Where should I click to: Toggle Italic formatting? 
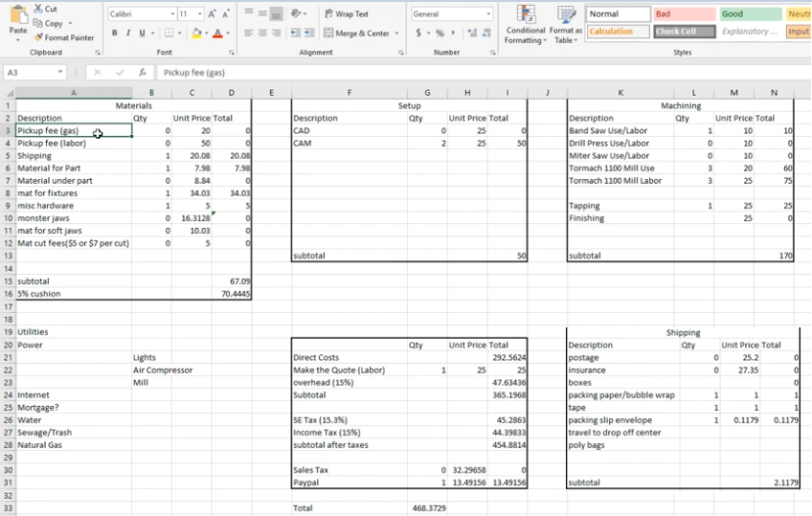(128, 33)
